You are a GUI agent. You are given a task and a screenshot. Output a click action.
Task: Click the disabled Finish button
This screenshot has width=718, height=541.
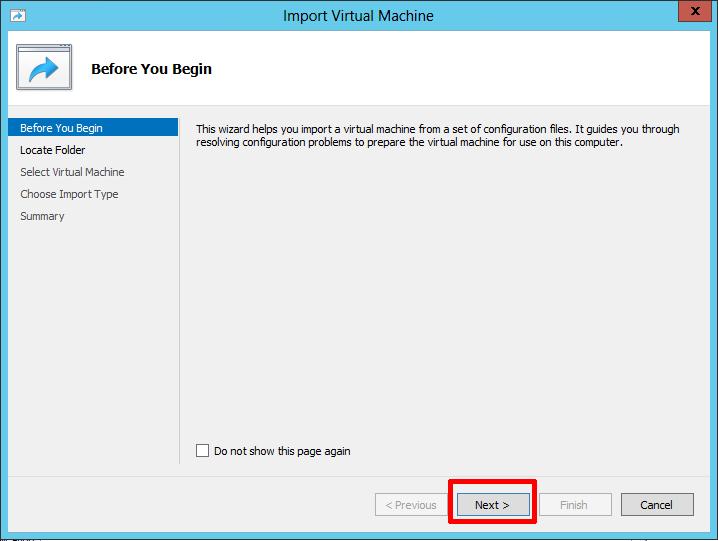tap(575, 504)
